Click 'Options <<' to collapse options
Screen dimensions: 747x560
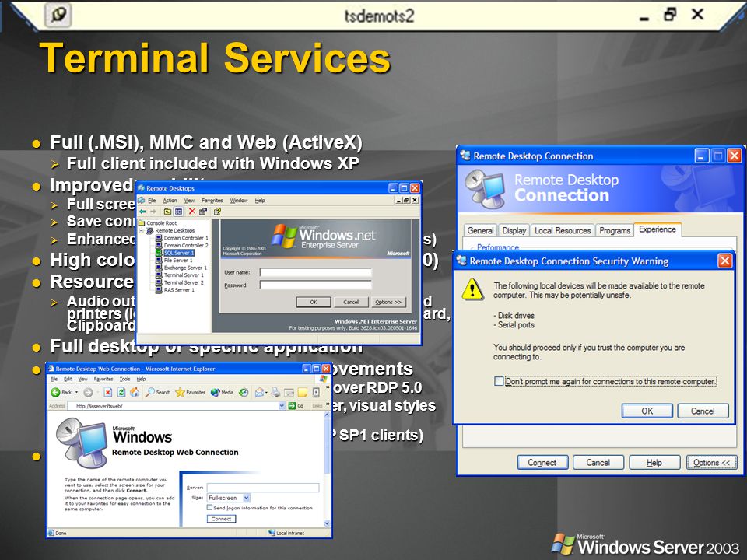712,462
